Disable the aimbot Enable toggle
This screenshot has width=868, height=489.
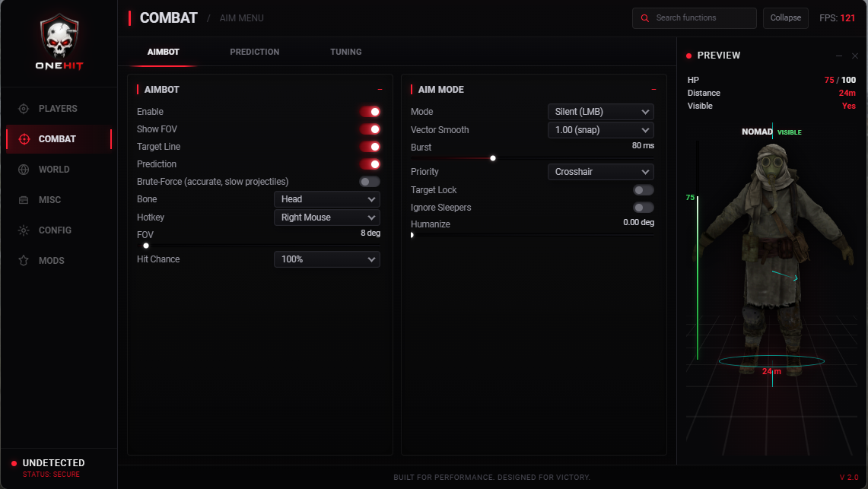(x=370, y=112)
